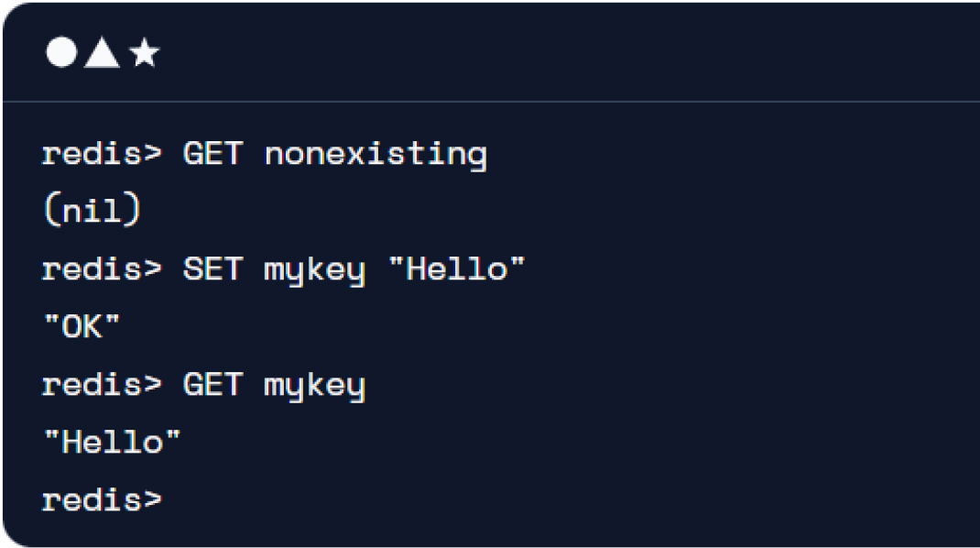
Task: Click mykey in the SET command line
Action: [314, 271]
